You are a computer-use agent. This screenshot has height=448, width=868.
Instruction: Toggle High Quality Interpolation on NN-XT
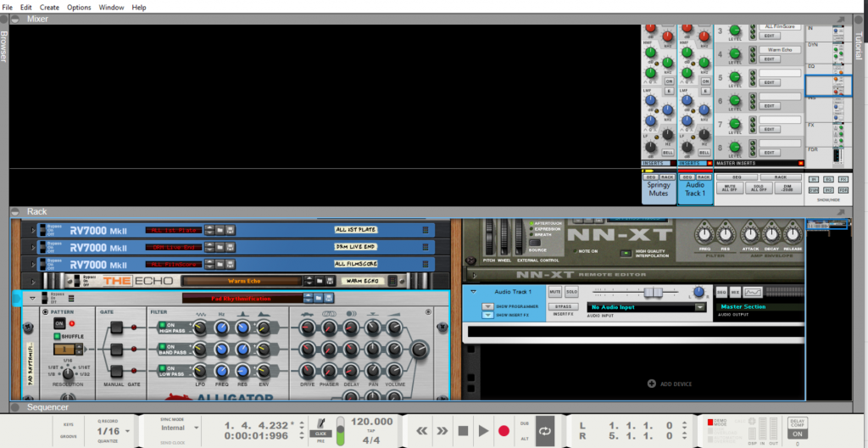626,254
